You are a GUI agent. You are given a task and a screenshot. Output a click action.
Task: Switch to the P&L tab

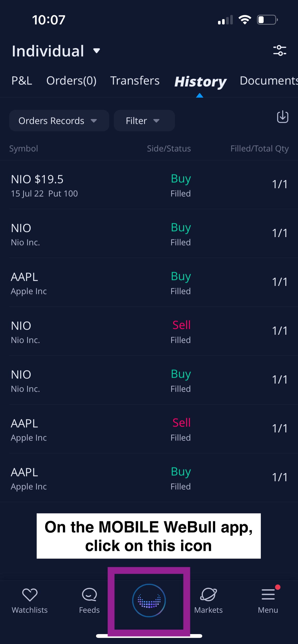coord(22,81)
